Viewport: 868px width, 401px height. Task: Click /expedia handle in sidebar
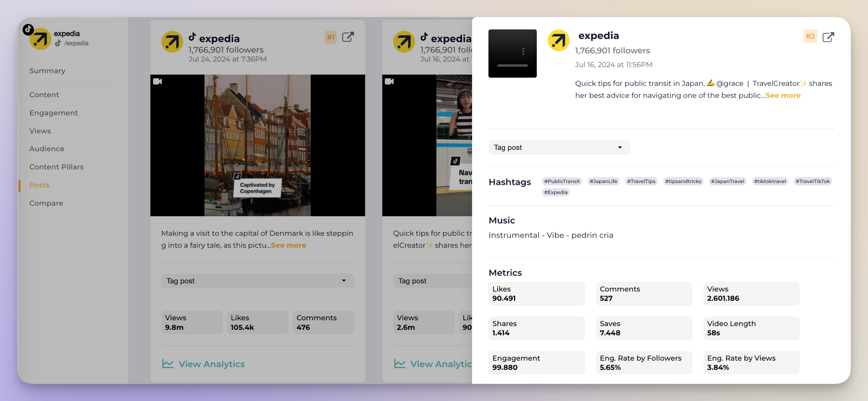pos(76,43)
